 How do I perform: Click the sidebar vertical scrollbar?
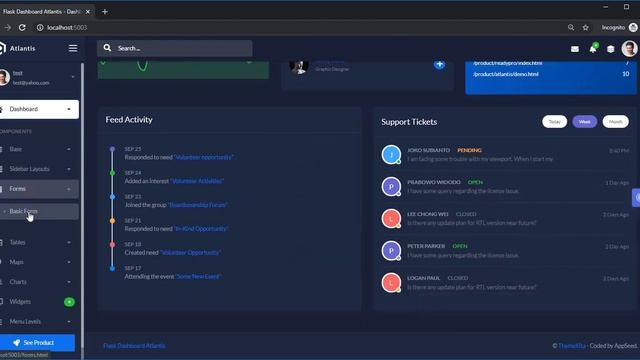pos(82,204)
